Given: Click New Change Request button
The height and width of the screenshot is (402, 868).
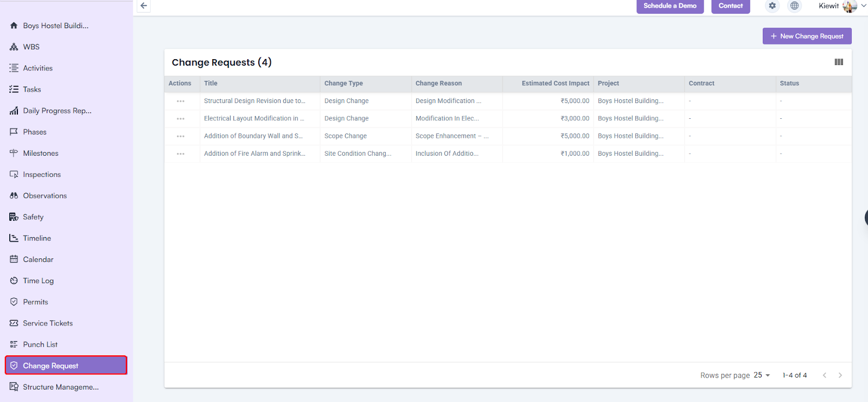Looking at the screenshot, I should (807, 36).
